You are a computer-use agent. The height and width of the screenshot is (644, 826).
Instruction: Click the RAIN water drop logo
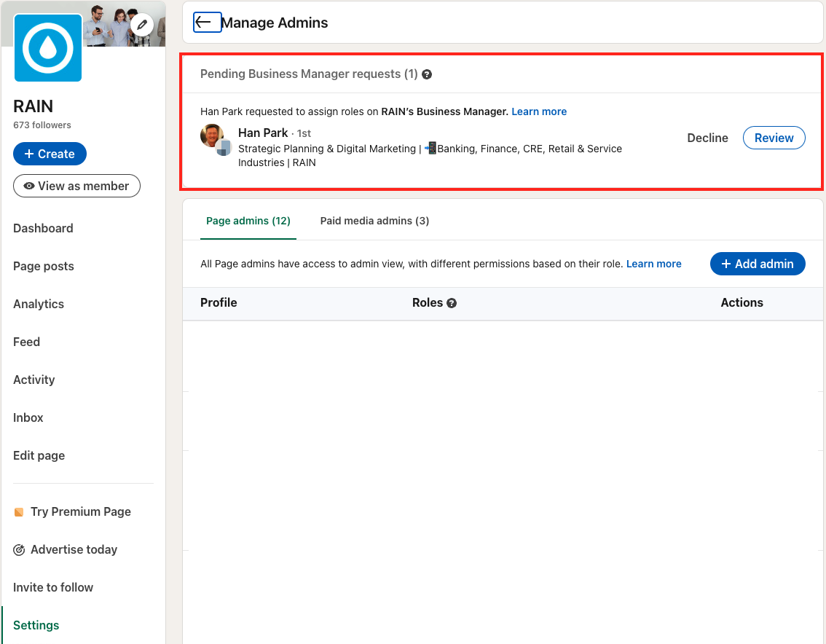[x=48, y=48]
